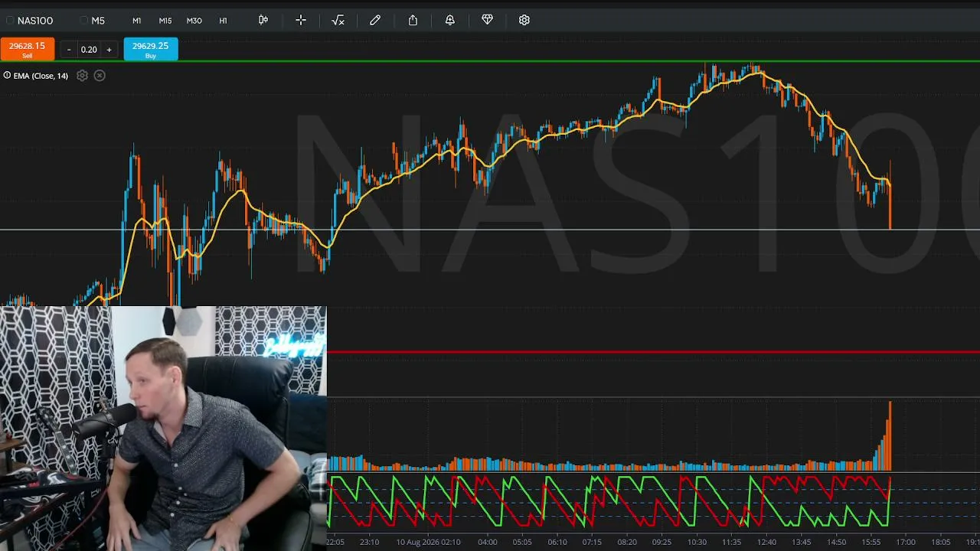This screenshot has height=551, width=980.
Task: Decrease lot size with minus button
Action: click(x=69, y=50)
